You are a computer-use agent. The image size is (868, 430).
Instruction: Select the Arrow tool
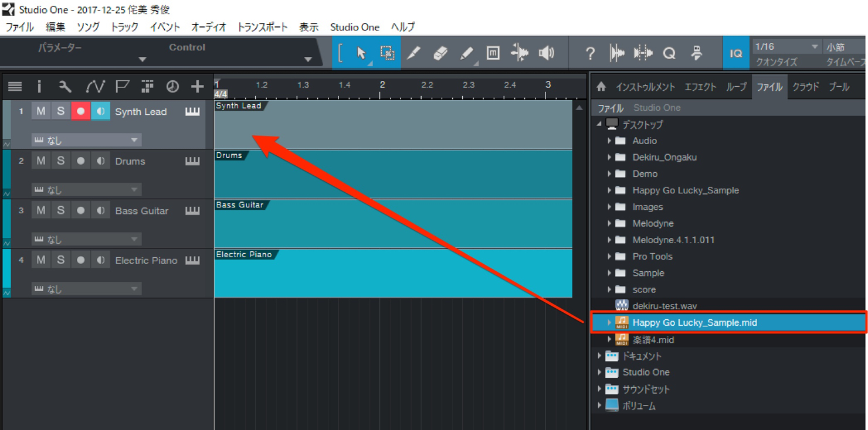click(361, 53)
